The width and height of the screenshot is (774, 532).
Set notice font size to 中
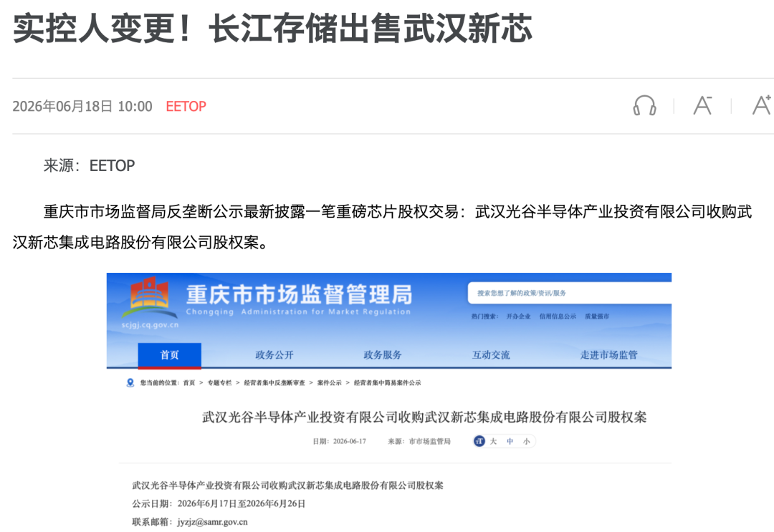(x=510, y=441)
